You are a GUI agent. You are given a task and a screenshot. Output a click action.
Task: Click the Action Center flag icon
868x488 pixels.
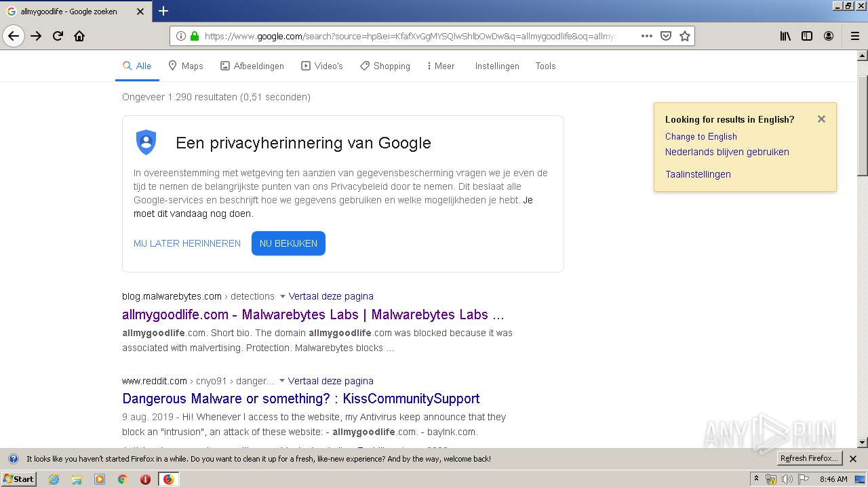tap(804, 479)
